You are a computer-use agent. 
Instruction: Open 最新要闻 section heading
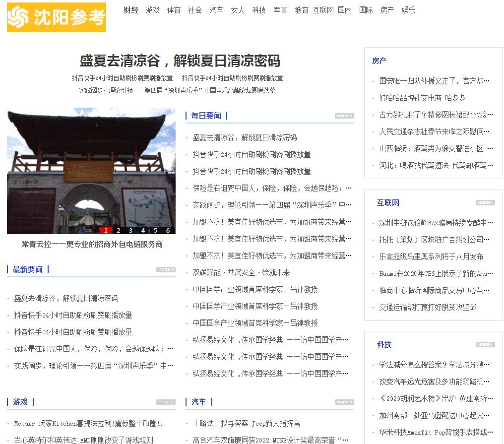click(x=28, y=269)
